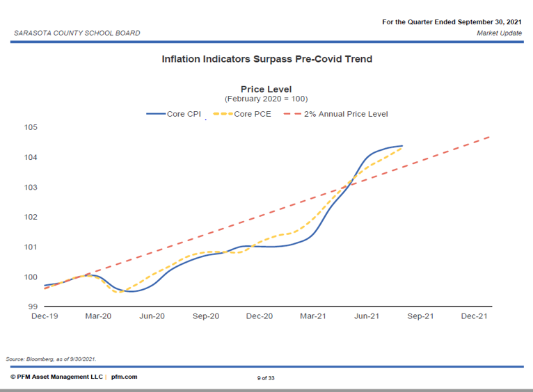Select the chart title Inflation Indicators Surpass Pre-Covid Trend
The image size is (533, 392).
266,59
